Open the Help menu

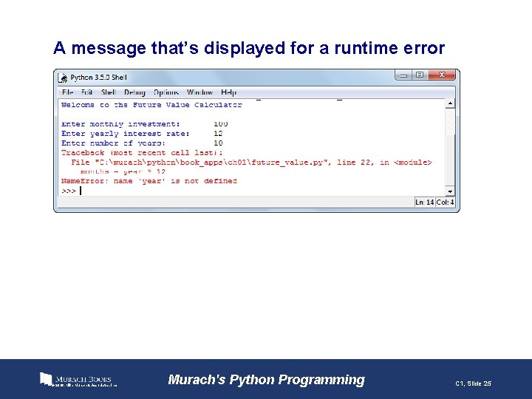point(228,92)
